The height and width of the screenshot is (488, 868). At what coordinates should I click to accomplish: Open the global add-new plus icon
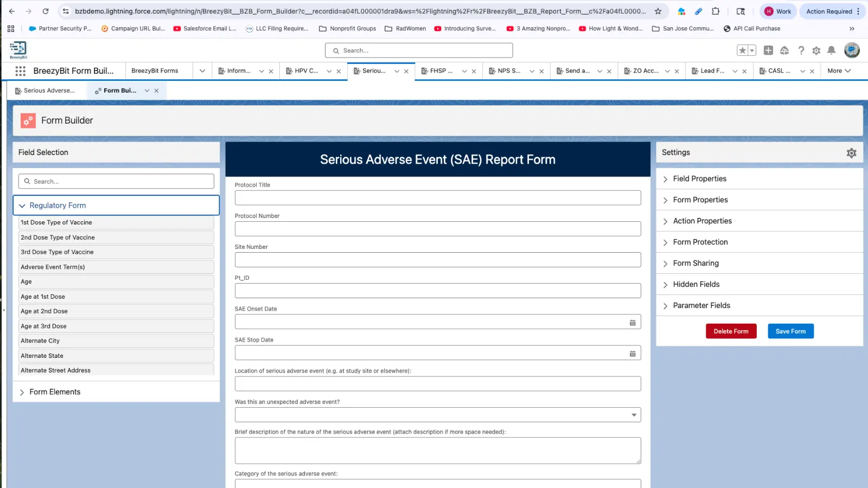(768, 50)
